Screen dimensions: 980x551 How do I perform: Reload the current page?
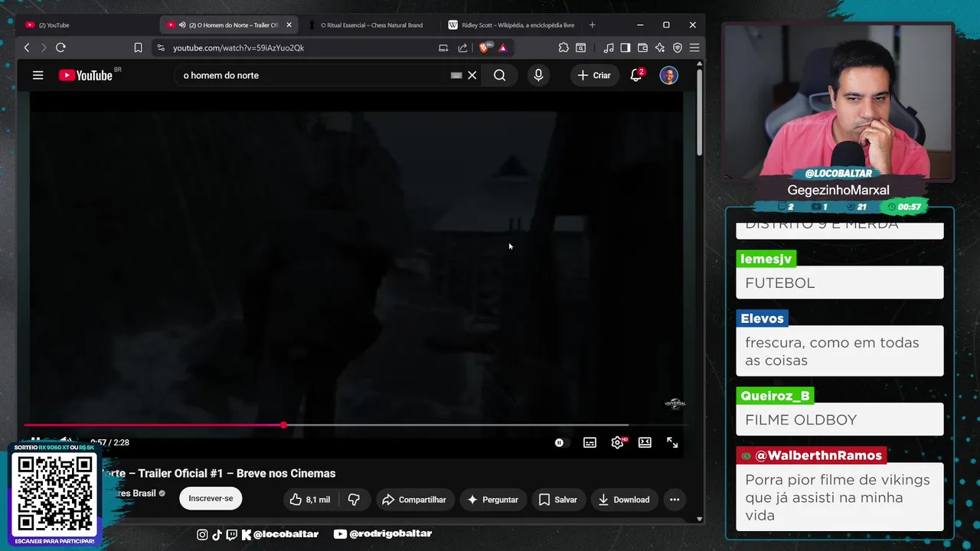(x=60, y=47)
